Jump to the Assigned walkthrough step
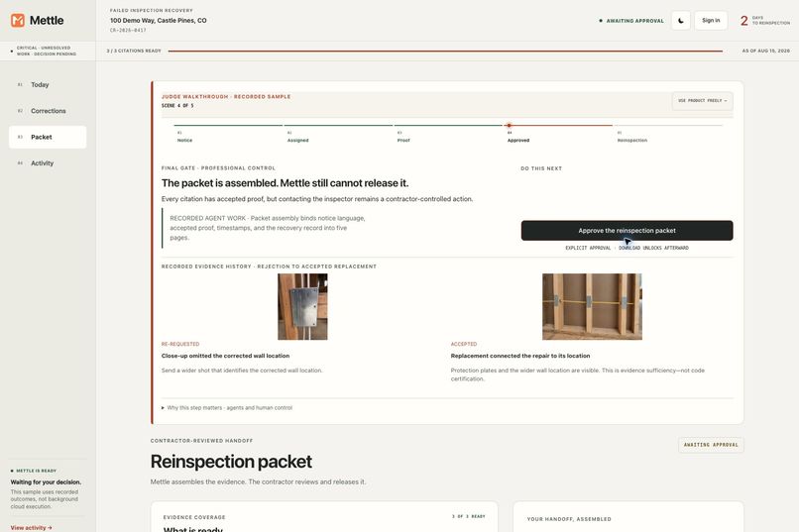 (x=297, y=137)
